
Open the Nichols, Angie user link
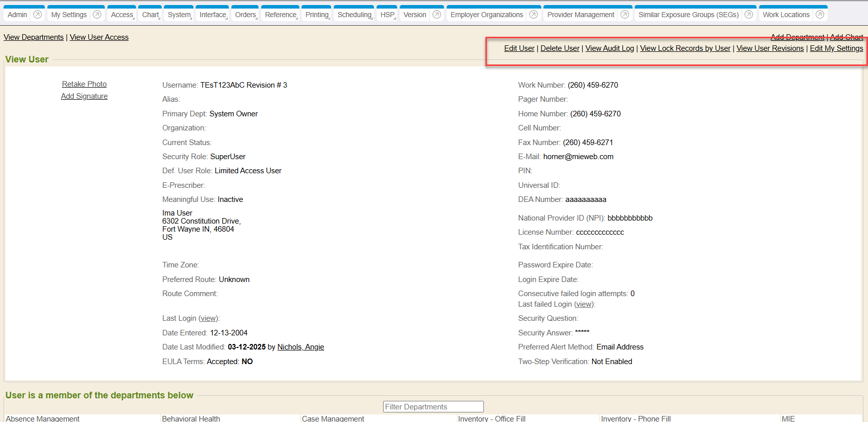(300, 347)
